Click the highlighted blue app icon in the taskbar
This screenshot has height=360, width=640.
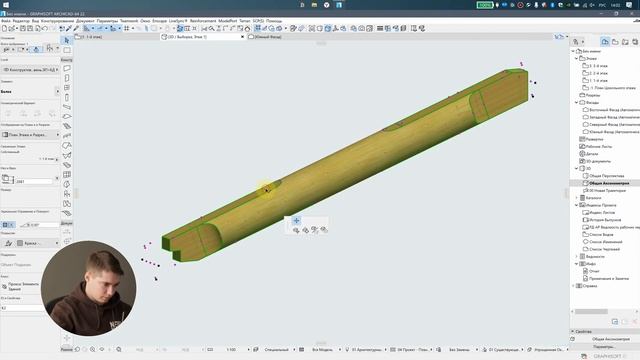coord(339,5)
